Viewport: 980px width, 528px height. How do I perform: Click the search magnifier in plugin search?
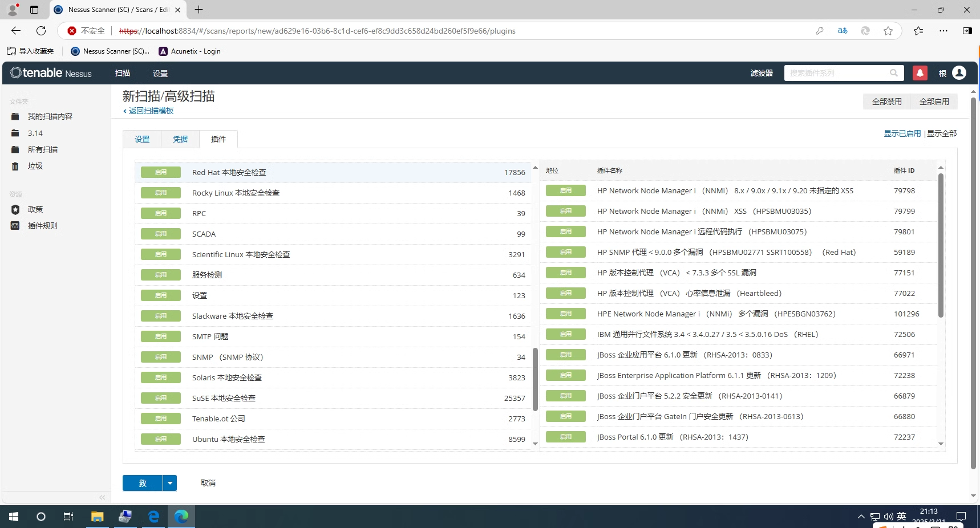(894, 73)
